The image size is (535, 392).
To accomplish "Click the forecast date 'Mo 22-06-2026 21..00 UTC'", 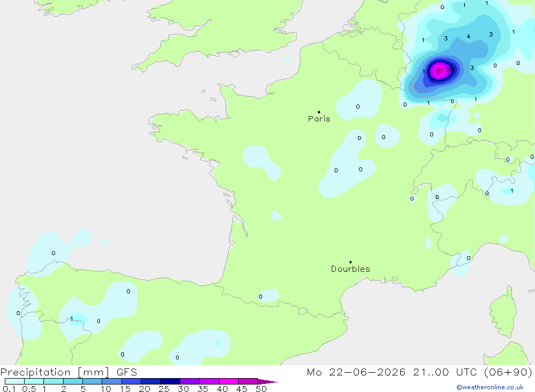I will [x=392, y=372].
